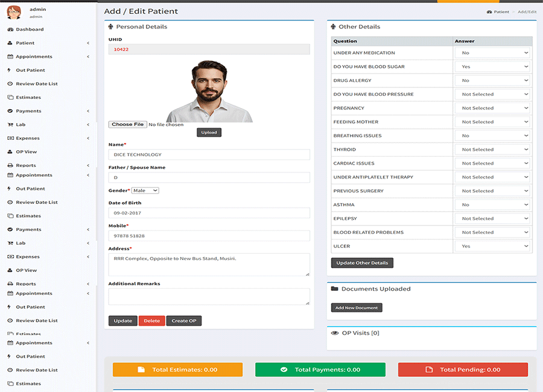The height and width of the screenshot is (392, 543).
Task: Open the Thyroid answer dropdown
Action: (493, 150)
